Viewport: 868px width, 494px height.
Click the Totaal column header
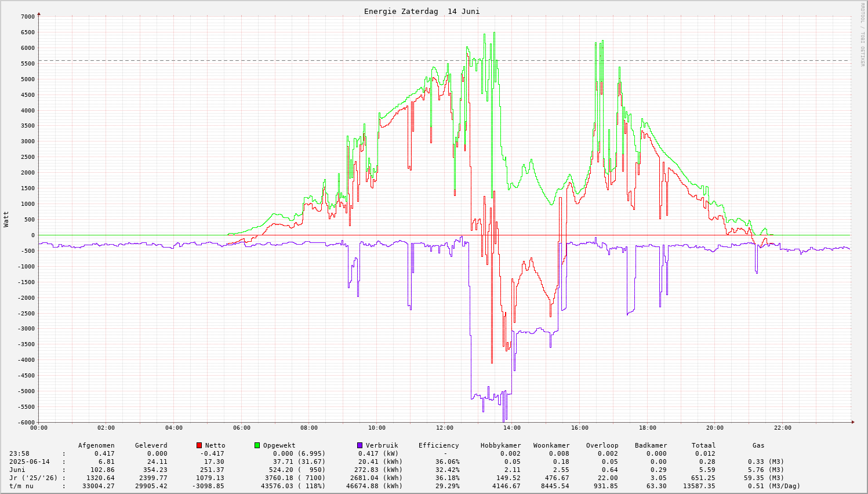703,445
